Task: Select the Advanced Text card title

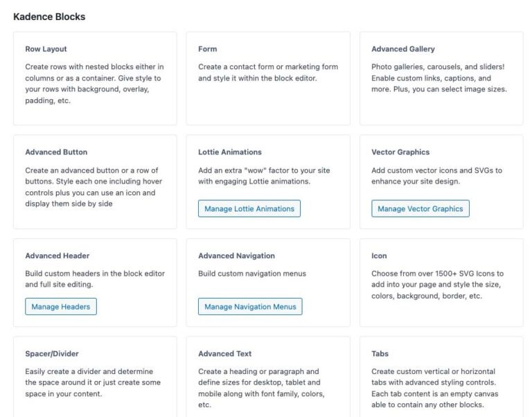Action: [x=225, y=354]
